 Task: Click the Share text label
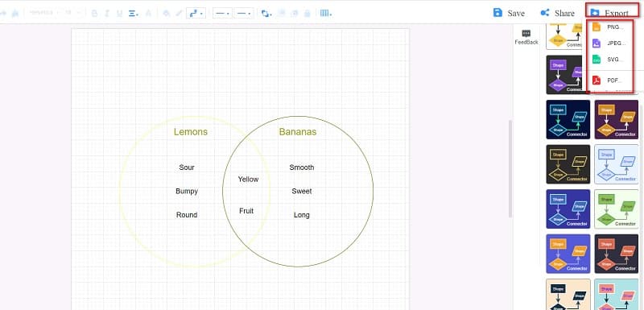point(564,13)
